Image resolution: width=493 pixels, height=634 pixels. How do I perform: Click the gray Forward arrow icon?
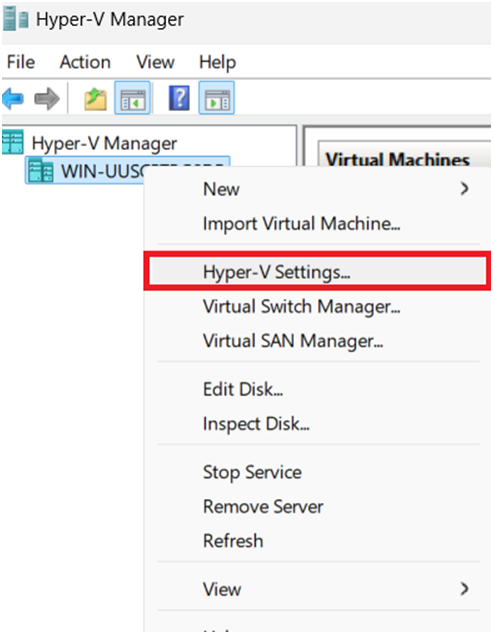[x=47, y=99]
